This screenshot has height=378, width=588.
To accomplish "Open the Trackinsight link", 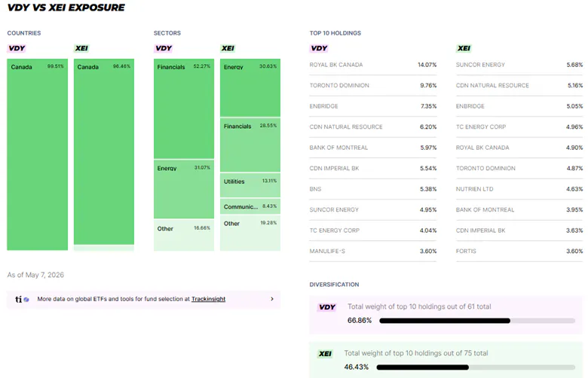I will 208,299.
